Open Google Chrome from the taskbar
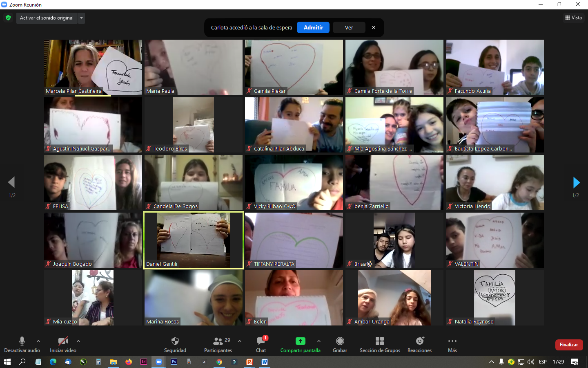 point(219,362)
